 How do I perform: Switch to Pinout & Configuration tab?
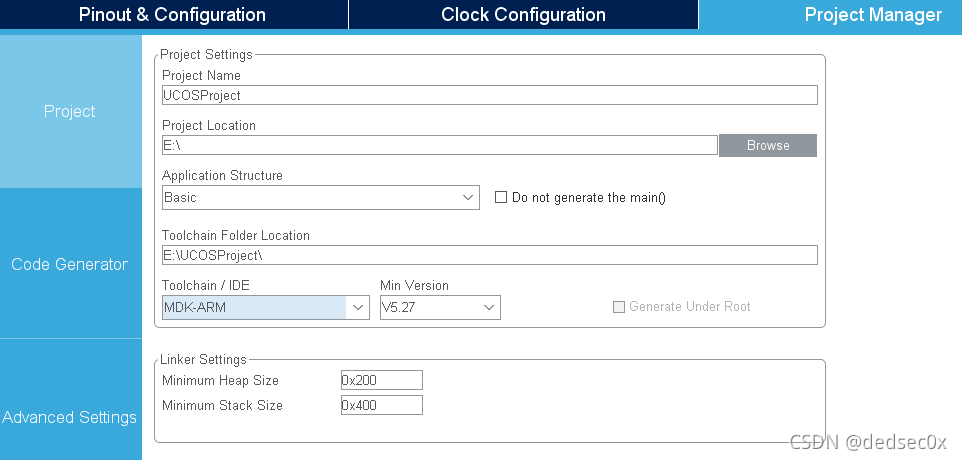(174, 15)
